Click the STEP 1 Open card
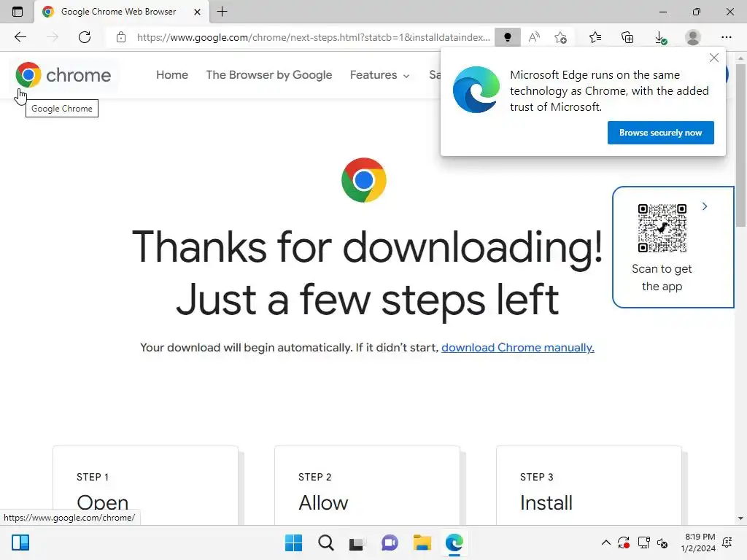The width and height of the screenshot is (747, 560). (145, 486)
